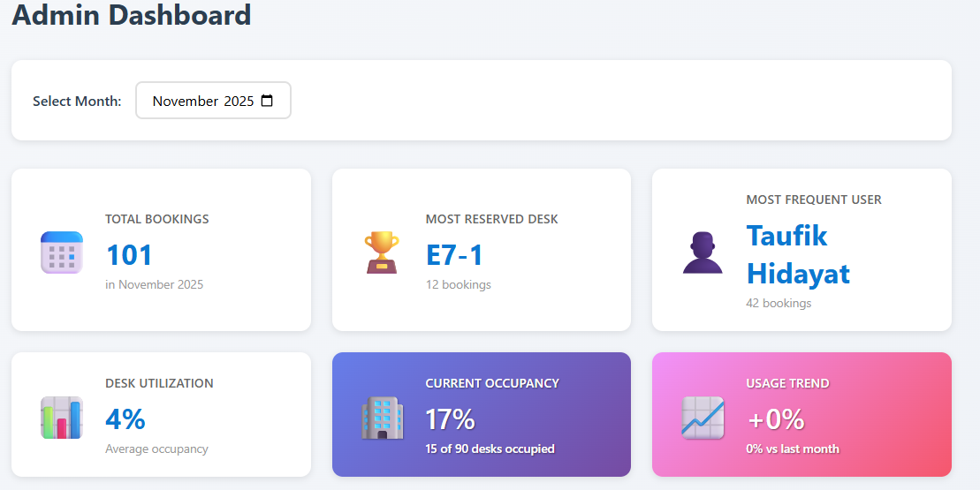Click '15 of 90 desks occupied' text
This screenshot has height=490, width=980.
point(490,449)
